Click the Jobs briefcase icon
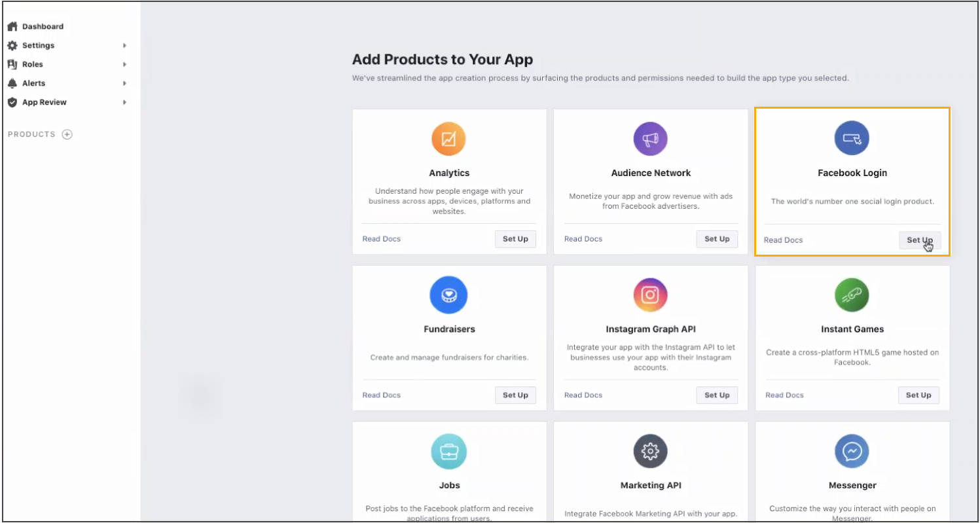 click(449, 451)
